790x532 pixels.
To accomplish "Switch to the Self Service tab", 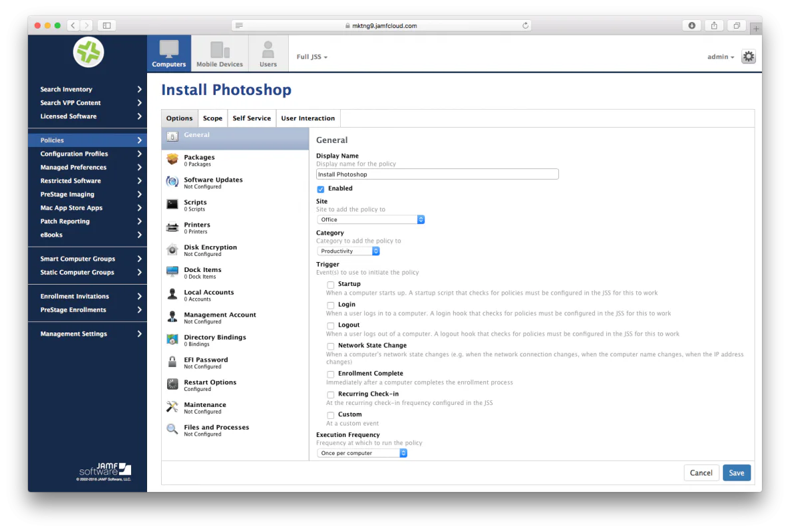I will [252, 118].
